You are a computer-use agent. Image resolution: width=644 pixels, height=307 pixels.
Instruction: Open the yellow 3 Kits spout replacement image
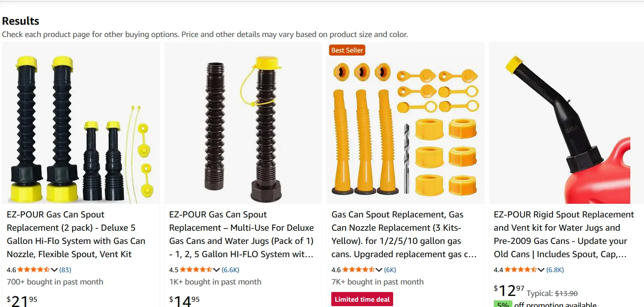pos(405,123)
